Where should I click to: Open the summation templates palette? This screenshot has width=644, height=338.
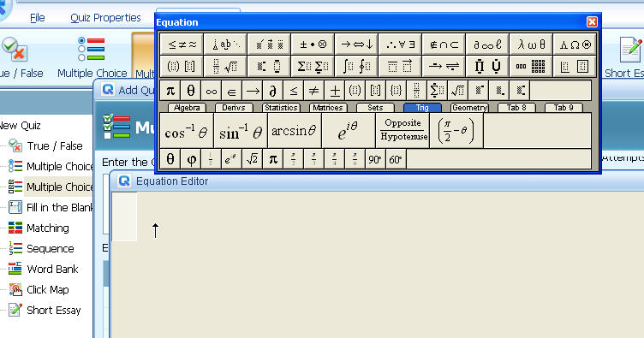313,67
